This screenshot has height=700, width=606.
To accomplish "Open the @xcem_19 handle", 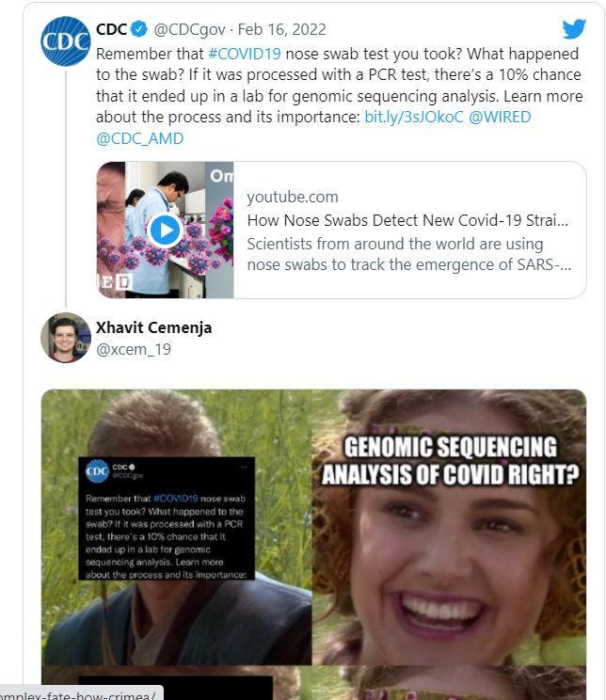I will click(134, 349).
